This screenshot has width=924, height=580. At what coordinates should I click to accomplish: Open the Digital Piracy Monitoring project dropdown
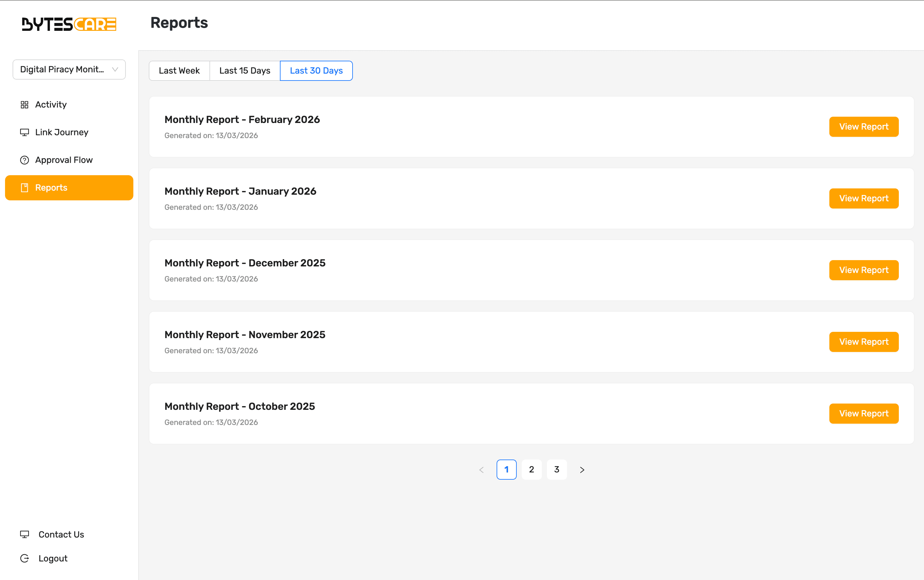(x=69, y=70)
